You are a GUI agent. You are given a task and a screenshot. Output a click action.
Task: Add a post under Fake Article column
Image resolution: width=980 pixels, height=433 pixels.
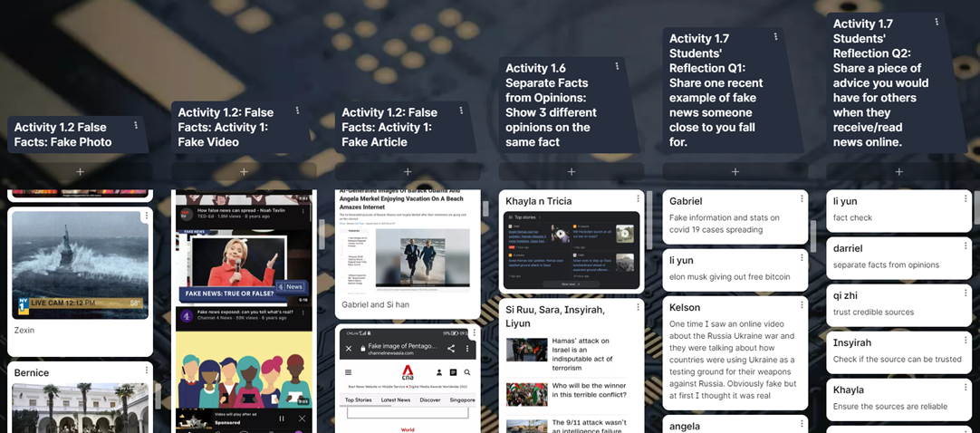(408, 171)
